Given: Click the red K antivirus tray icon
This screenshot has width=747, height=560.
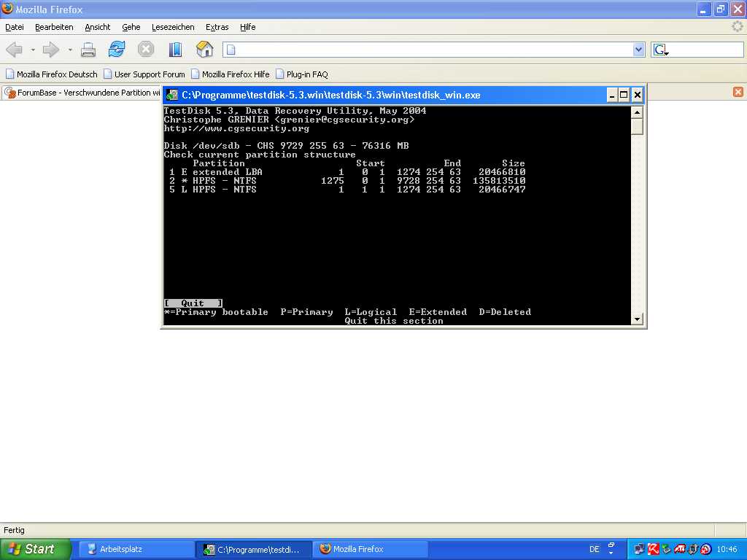Looking at the screenshot, I should click(x=653, y=549).
